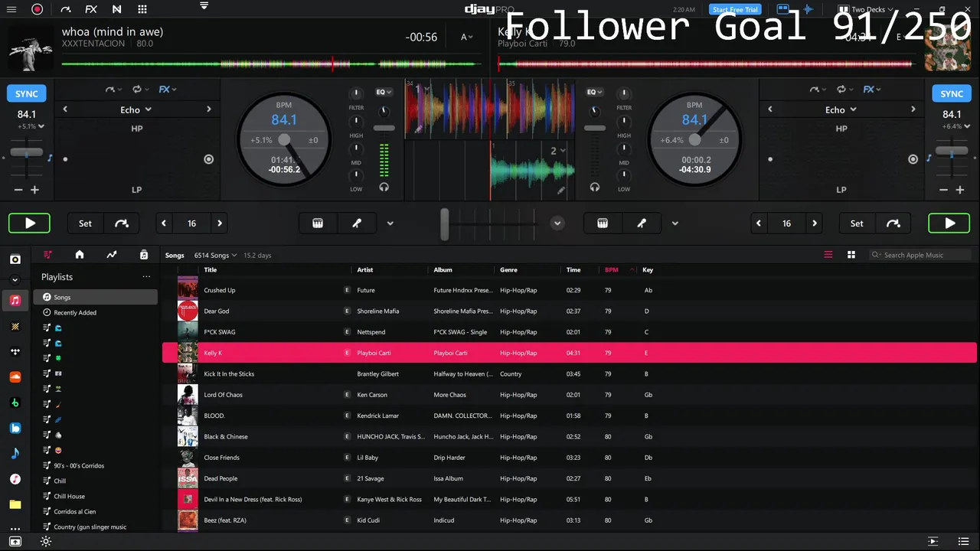Click Start Free Trial button

pyautogui.click(x=734, y=9)
